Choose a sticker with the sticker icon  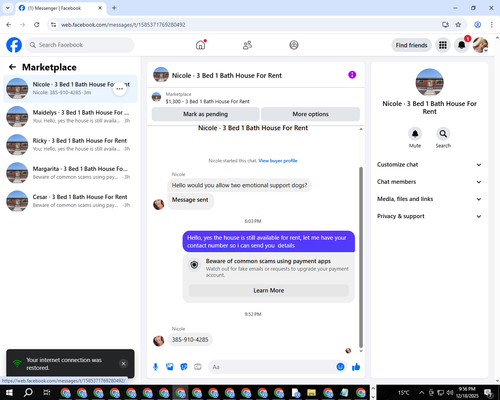pos(184,367)
